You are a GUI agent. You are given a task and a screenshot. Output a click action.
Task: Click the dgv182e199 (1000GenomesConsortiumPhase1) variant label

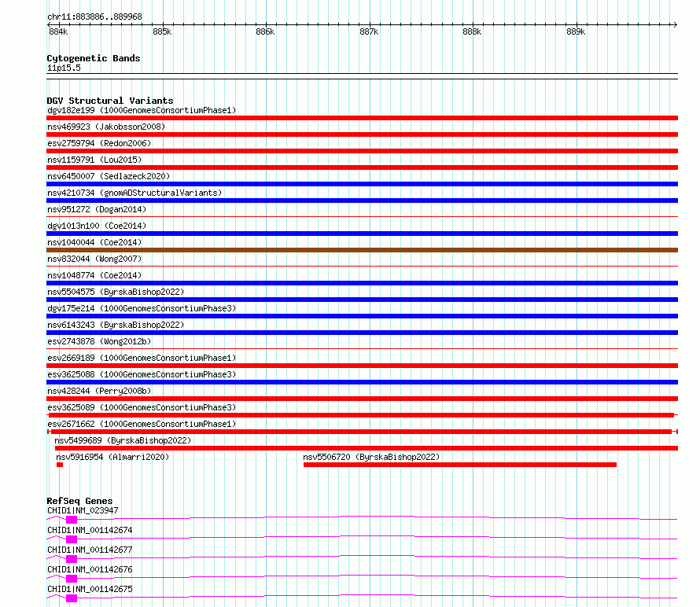pyautogui.click(x=142, y=110)
